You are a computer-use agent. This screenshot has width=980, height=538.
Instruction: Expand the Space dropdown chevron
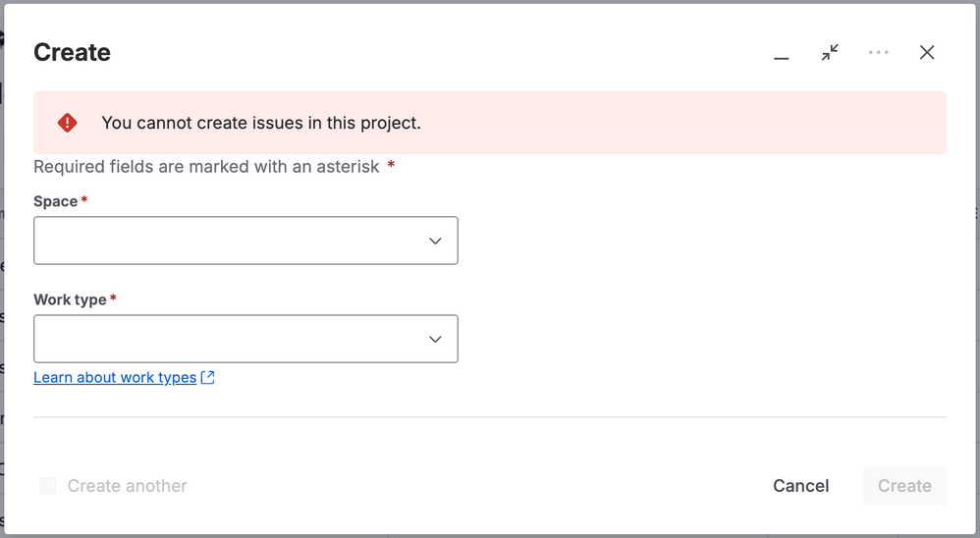[x=435, y=241]
